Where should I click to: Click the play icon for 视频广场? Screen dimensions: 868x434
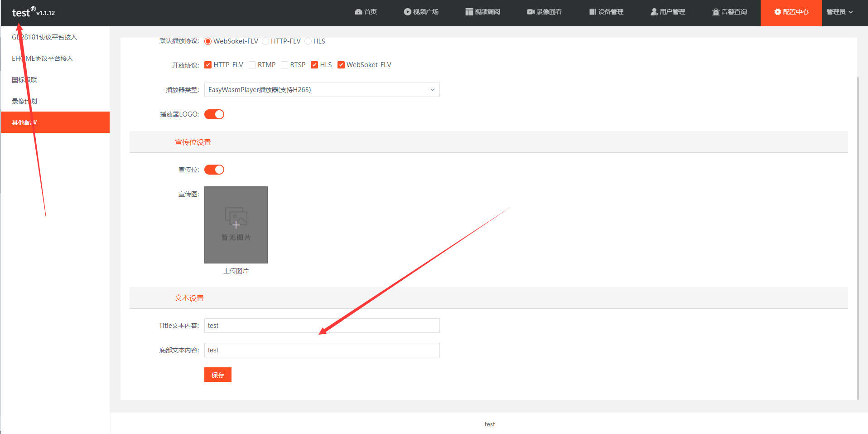(407, 12)
